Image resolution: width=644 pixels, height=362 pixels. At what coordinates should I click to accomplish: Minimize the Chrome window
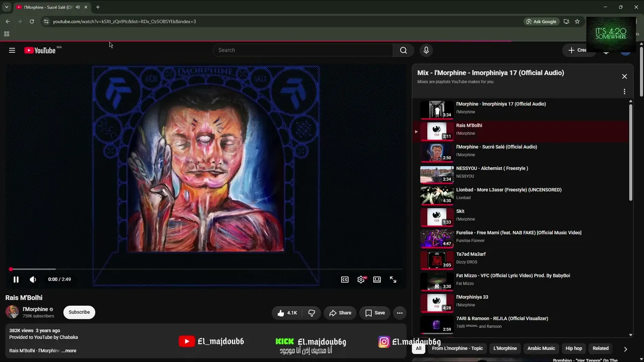coord(605,7)
